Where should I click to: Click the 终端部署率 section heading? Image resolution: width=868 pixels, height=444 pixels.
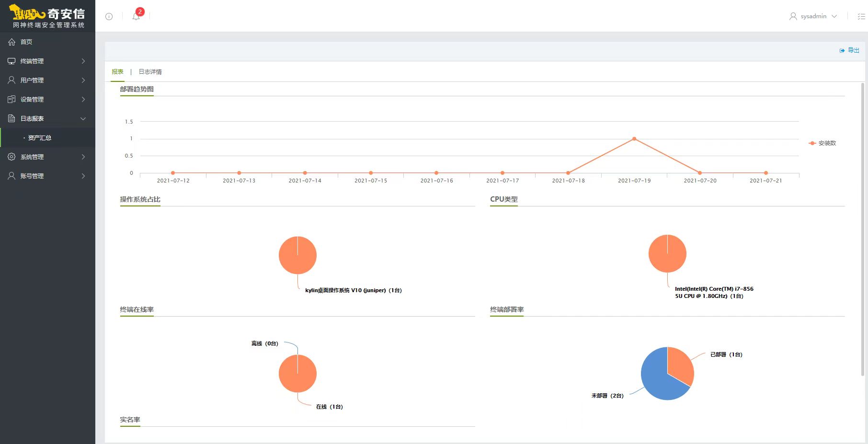point(507,309)
